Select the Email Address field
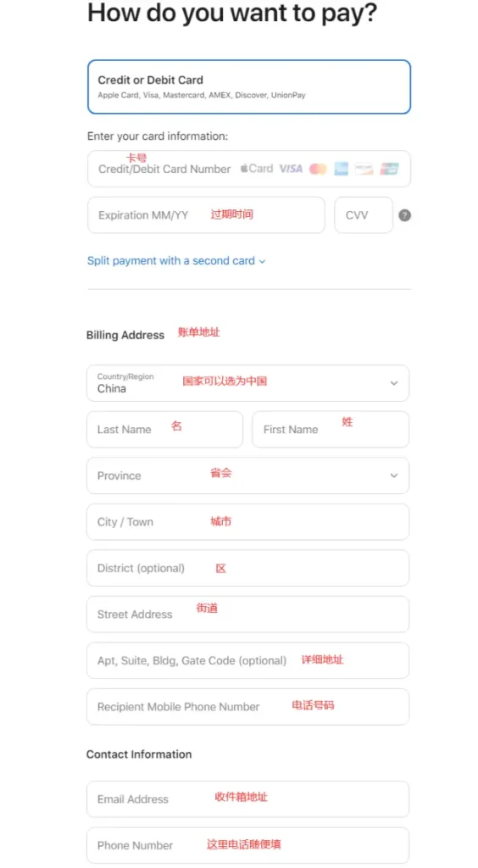Image resolution: width=478 pixels, height=868 pixels. point(247,798)
